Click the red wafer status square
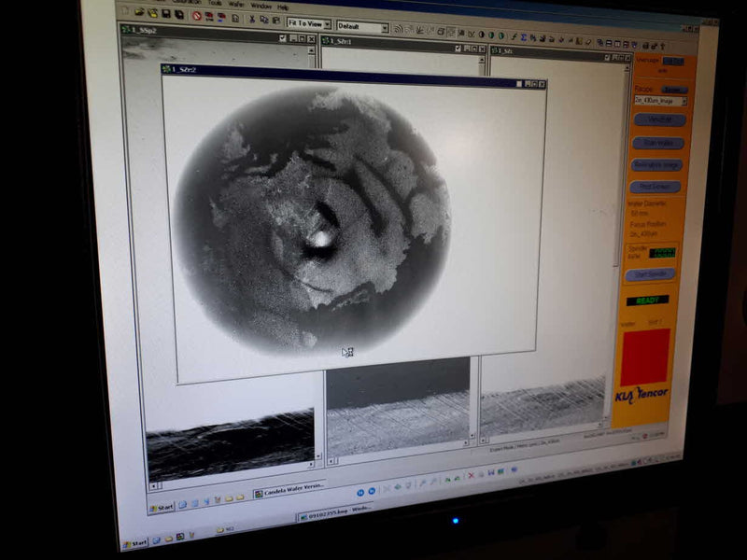This screenshot has width=747, height=560. coord(645,357)
